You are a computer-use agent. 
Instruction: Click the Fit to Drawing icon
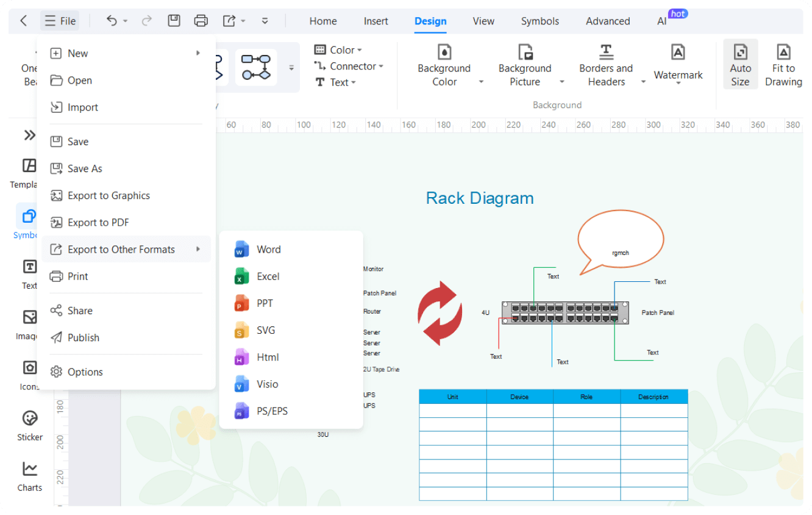[783, 52]
